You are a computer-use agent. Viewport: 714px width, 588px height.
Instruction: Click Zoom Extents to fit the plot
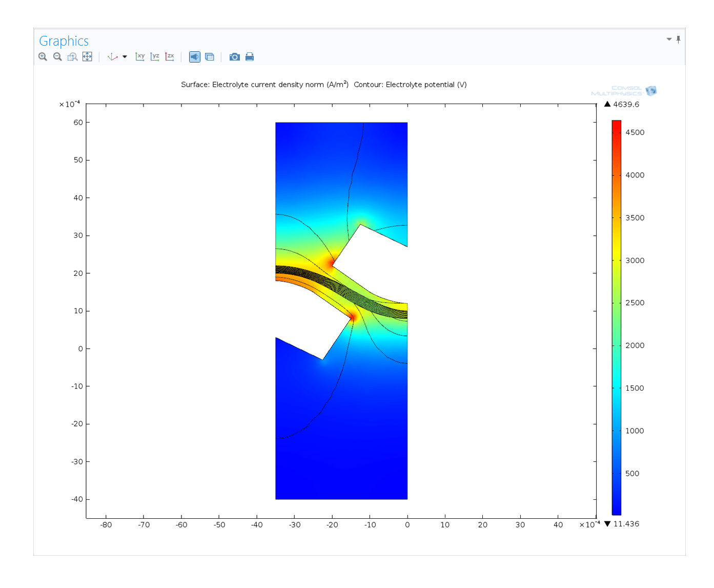87,56
